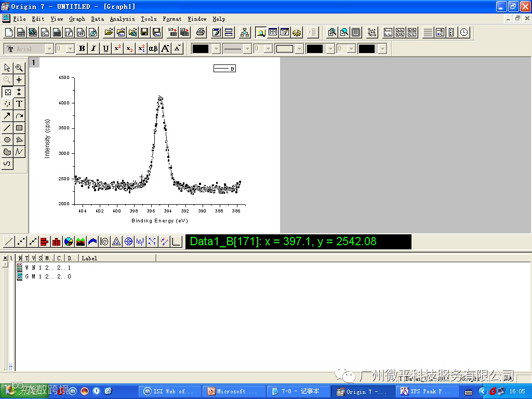Viewport: 532px width, 399px height.
Task: Create a New Worksheet
Action: pyautogui.click(x=21, y=32)
